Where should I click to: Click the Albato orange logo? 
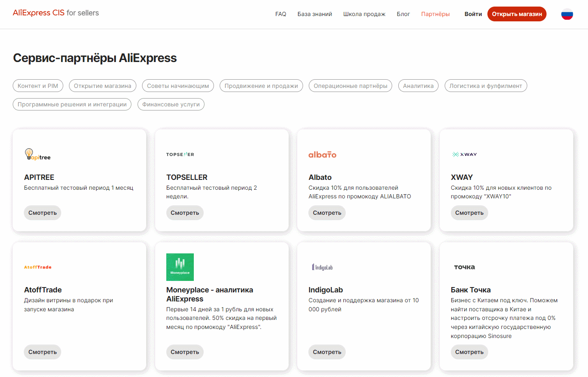pyautogui.click(x=322, y=154)
